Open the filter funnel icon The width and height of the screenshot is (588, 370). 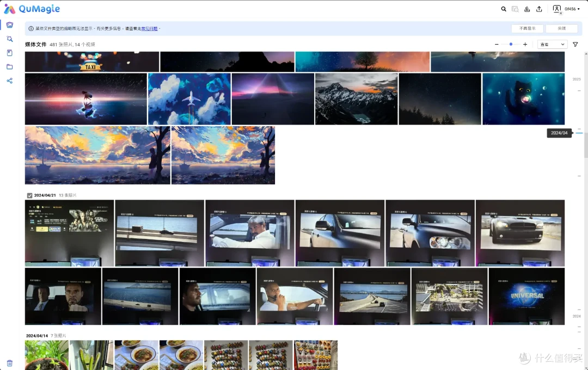[x=575, y=44]
